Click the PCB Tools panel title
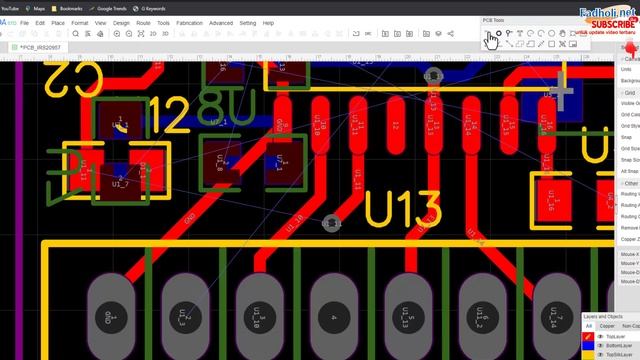The height and width of the screenshot is (360, 640). pyautogui.click(x=493, y=20)
